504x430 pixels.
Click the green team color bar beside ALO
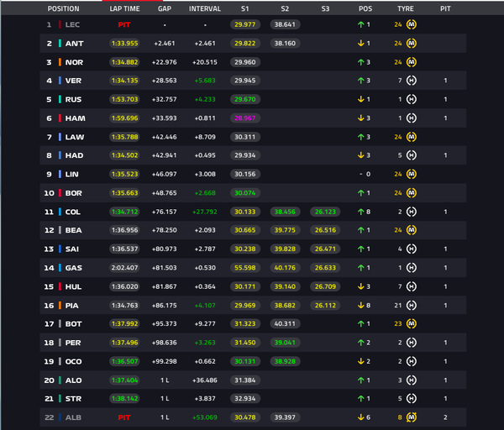tap(60, 380)
